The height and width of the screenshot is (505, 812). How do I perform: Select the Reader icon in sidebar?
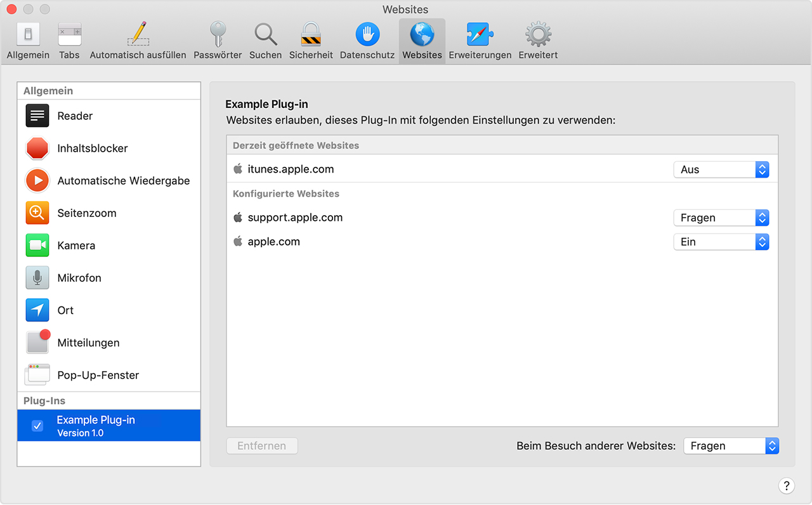[37, 115]
